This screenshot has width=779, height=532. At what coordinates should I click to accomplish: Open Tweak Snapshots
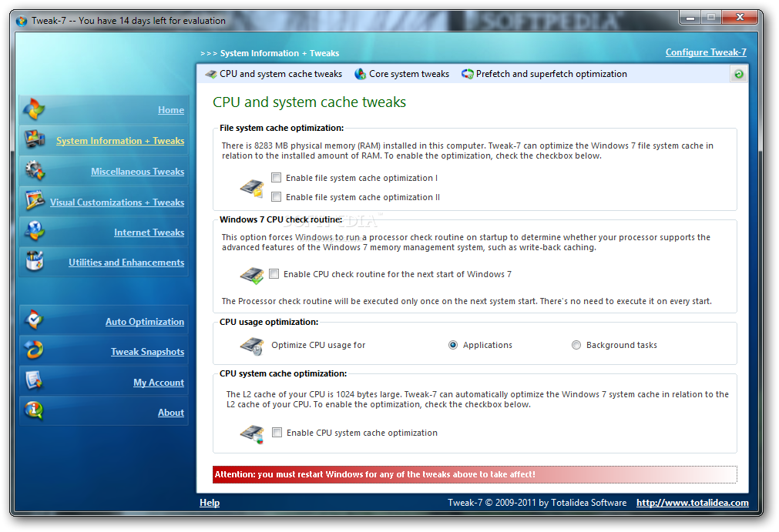point(147,352)
